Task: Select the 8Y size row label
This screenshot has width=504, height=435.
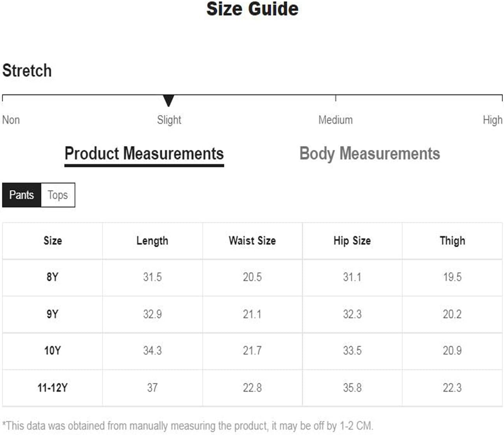Action: pyautogui.click(x=52, y=277)
